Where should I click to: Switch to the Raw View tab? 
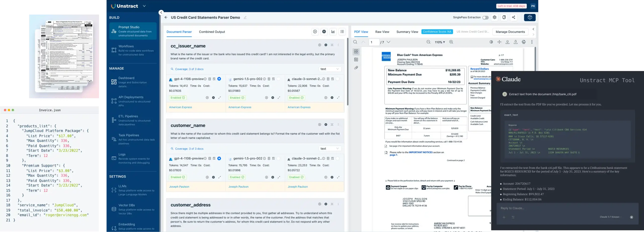382,32
